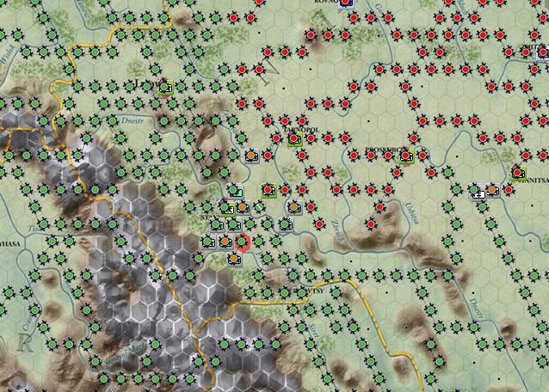The width and height of the screenshot is (549, 392).
Task: Select orange-marked grey unit southwest of Vinnitsa
Action: click(492, 191)
